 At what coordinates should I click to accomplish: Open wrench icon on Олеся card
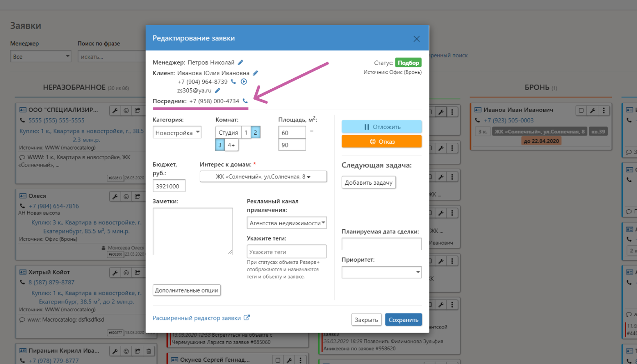[x=115, y=196]
